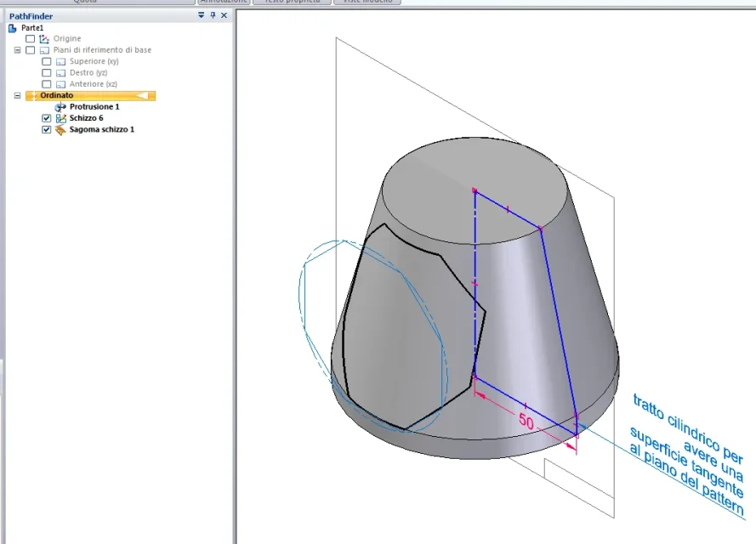756x544 pixels.
Task: Toggle the Origine visibility checkbox
Action: pyautogui.click(x=31, y=38)
